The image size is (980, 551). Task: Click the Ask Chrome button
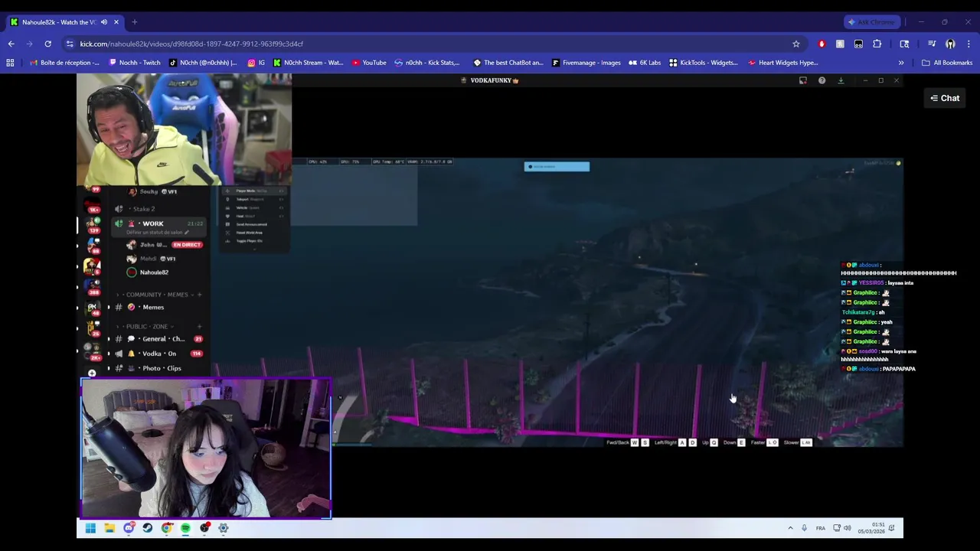pos(871,21)
